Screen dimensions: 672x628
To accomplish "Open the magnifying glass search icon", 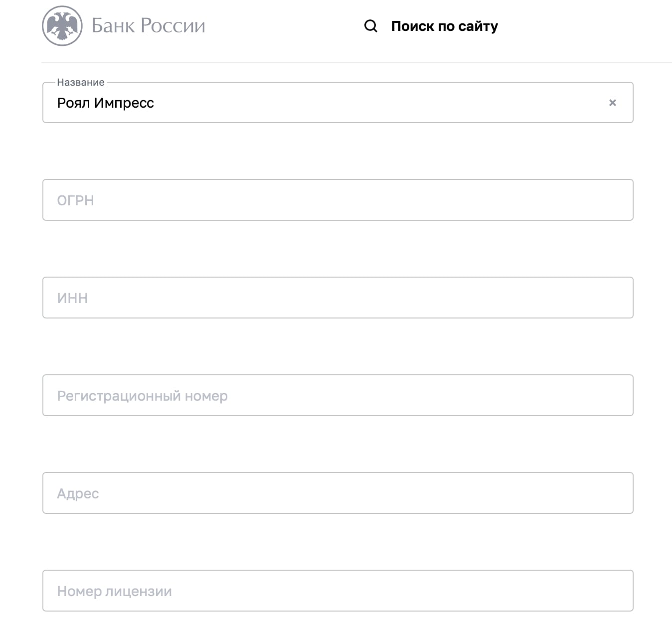I will [370, 26].
